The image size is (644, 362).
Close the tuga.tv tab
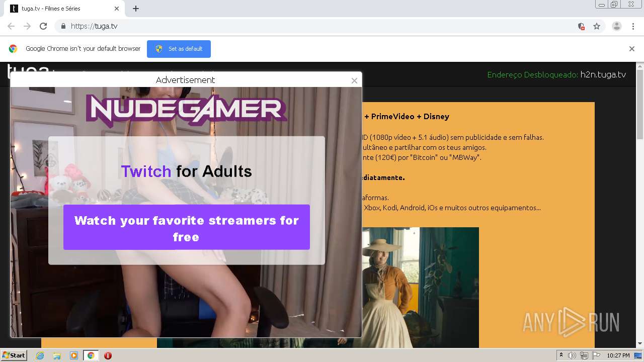(117, 9)
